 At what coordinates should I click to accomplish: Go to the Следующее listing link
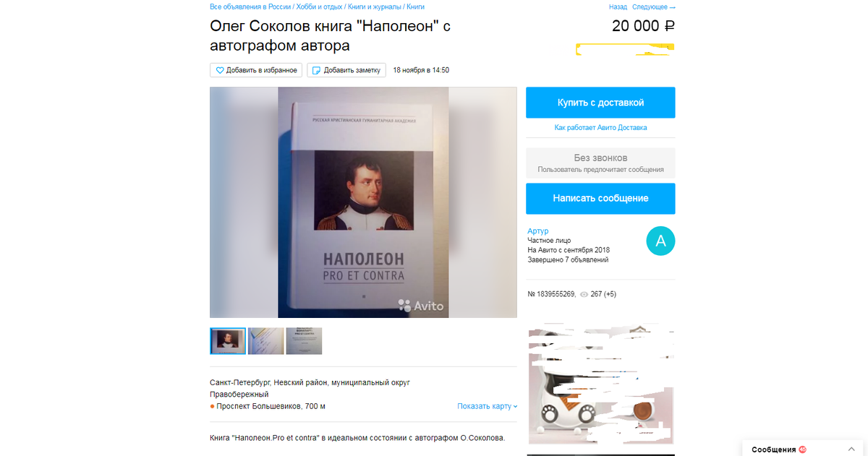pos(654,7)
